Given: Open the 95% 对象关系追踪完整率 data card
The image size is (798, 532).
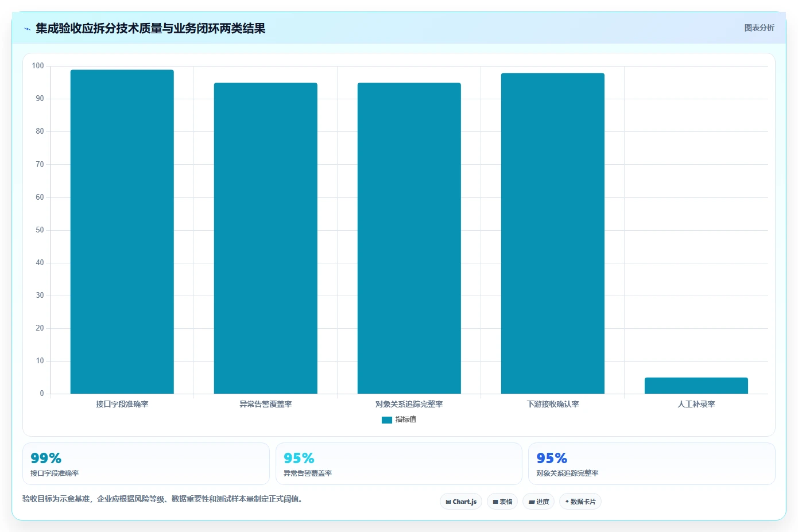Looking at the screenshot, I should 652,464.
